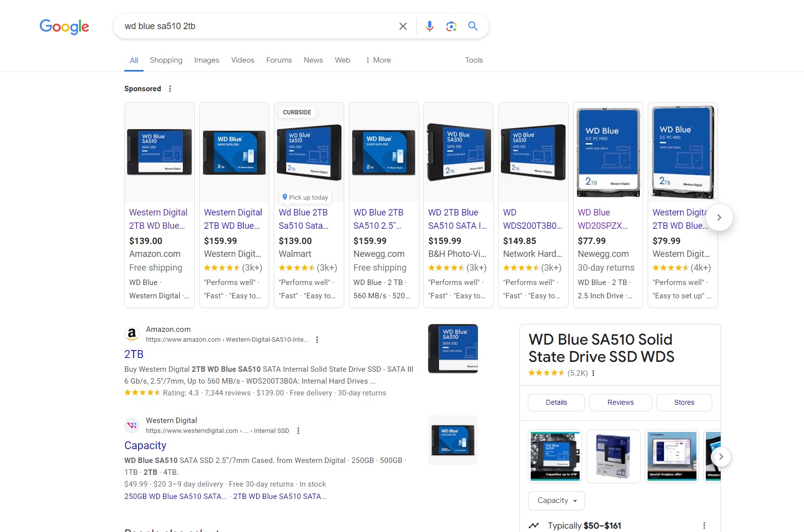The height and width of the screenshot is (532, 804).
Task: Open the Tools options
Action: 474,60
